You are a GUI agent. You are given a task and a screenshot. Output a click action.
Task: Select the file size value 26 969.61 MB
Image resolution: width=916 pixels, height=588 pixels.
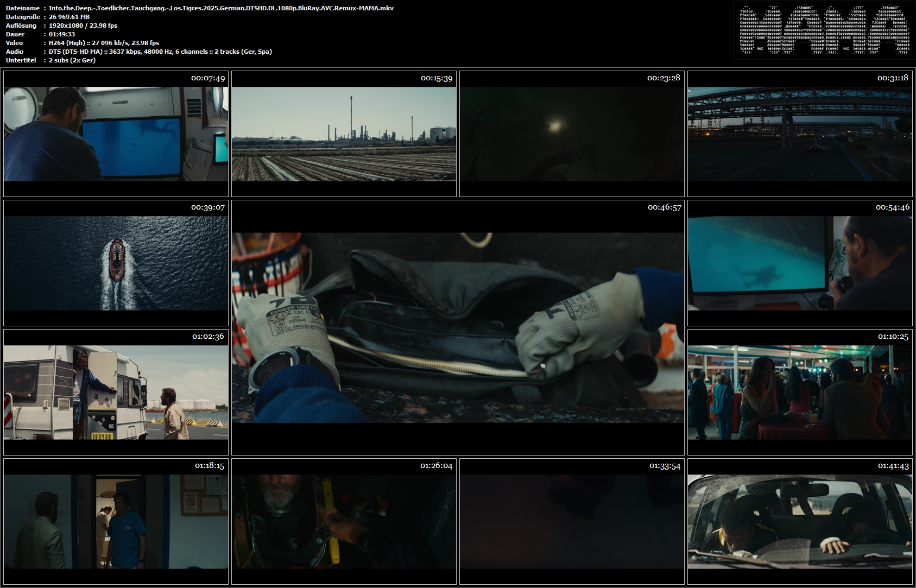click(x=69, y=17)
